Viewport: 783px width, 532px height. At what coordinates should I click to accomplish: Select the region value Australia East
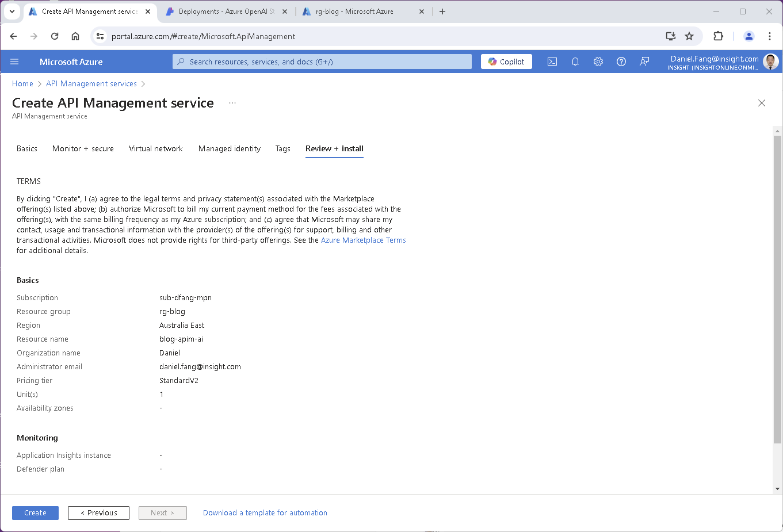tap(182, 326)
